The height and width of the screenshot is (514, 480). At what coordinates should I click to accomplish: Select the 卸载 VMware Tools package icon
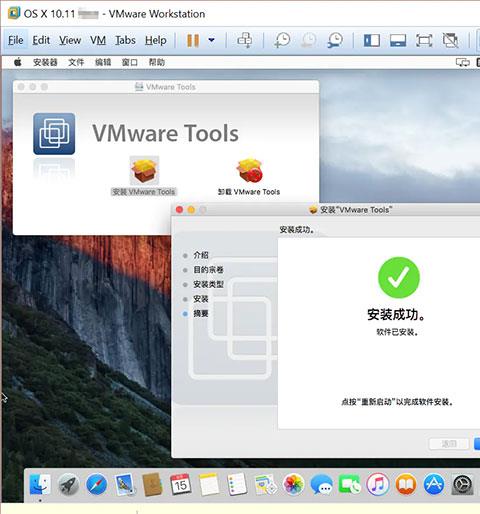pyautogui.click(x=249, y=170)
